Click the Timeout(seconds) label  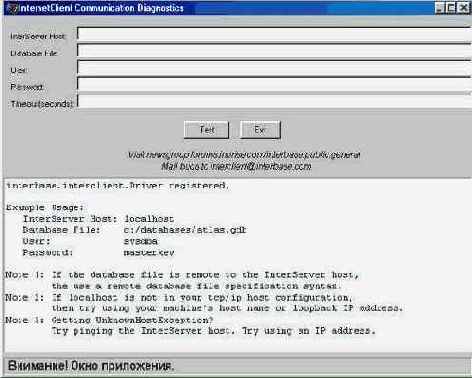41,104
